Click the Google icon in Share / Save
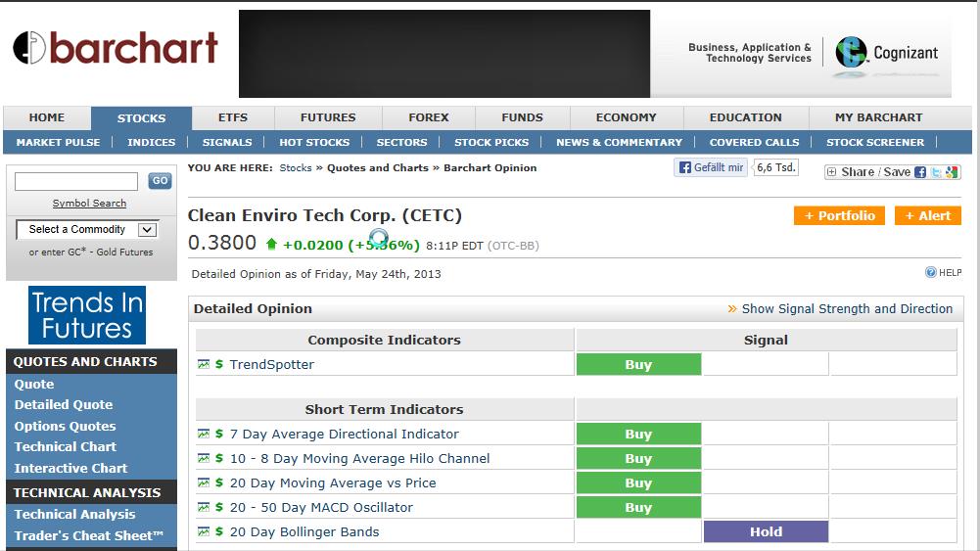The width and height of the screenshot is (980, 551). coord(952,172)
